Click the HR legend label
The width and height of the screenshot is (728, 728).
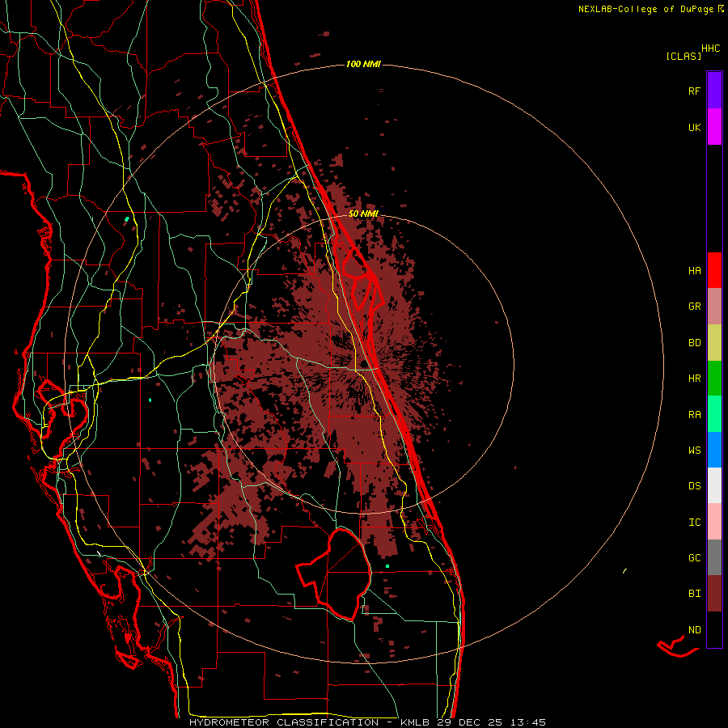pyautogui.click(x=694, y=379)
